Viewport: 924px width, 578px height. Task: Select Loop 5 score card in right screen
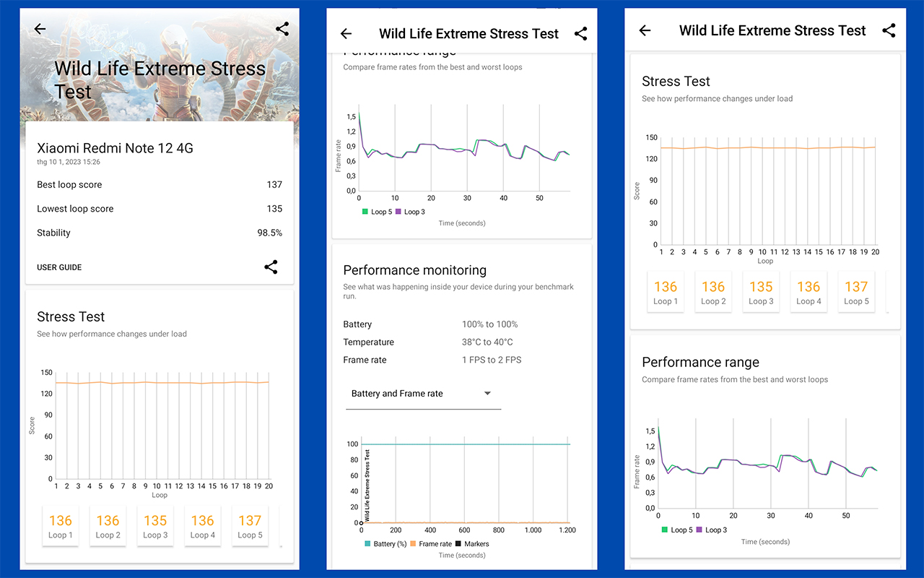[856, 293]
